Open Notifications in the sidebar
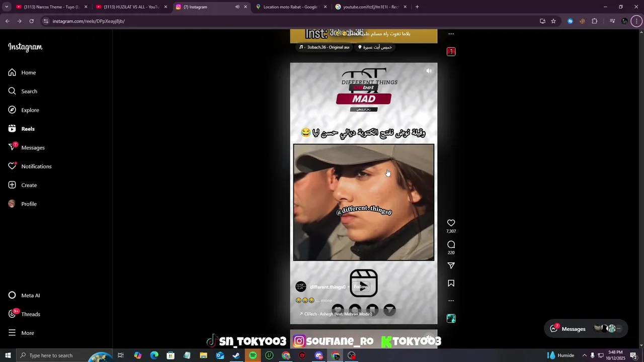644x362 pixels. [x=30, y=166]
